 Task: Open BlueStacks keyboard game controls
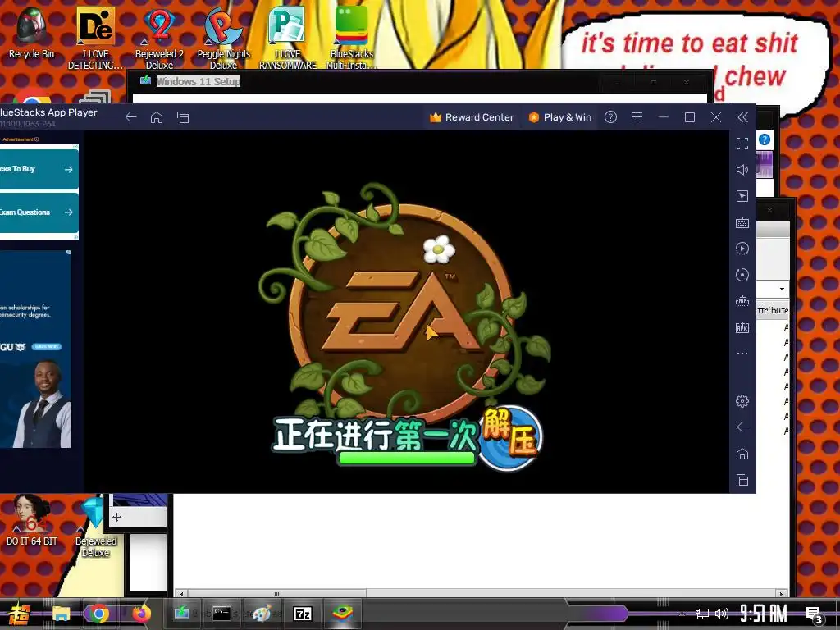pyautogui.click(x=742, y=222)
